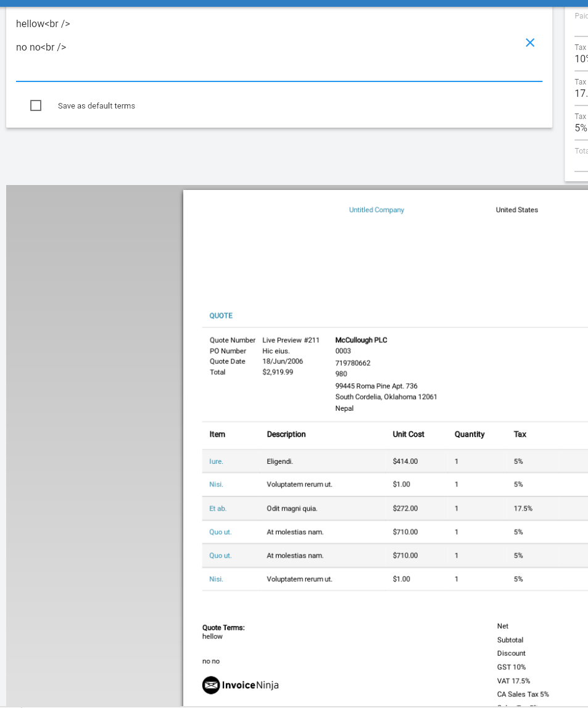Click the address line 99445 Roma Pine Apt. 736
588x708 pixels.
pyautogui.click(x=376, y=386)
